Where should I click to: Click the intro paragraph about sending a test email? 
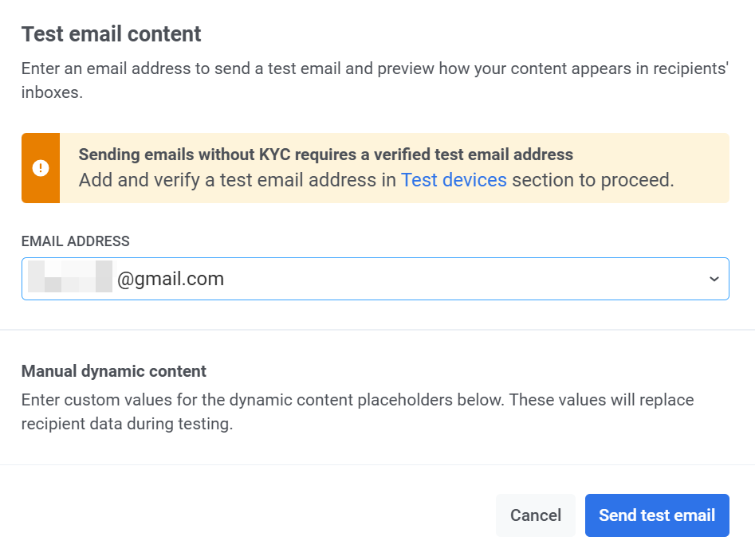(x=375, y=69)
